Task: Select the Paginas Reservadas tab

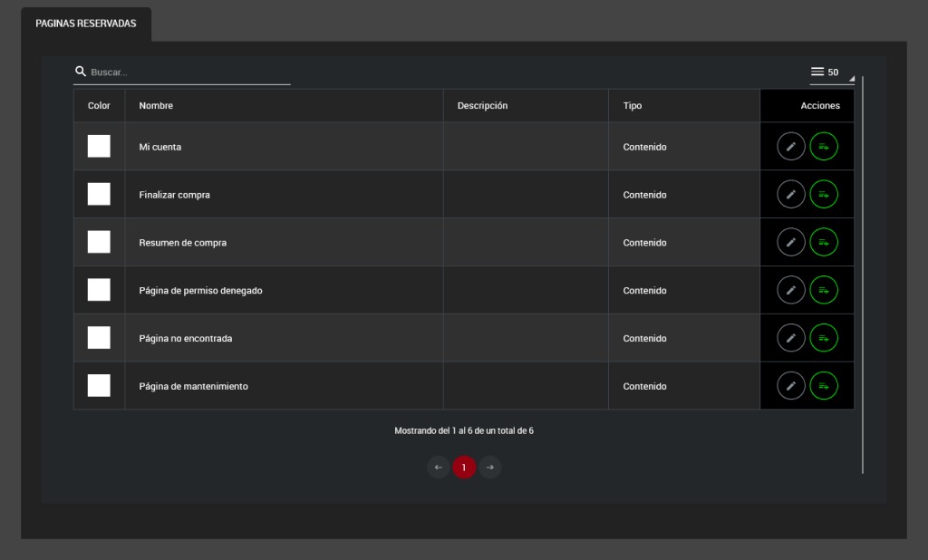Action: click(x=86, y=24)
